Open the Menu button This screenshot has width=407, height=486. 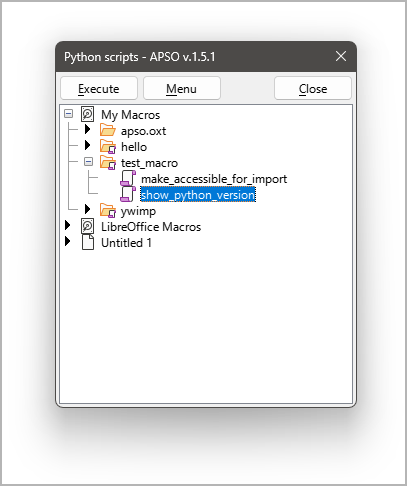click(x=182, y=88)
